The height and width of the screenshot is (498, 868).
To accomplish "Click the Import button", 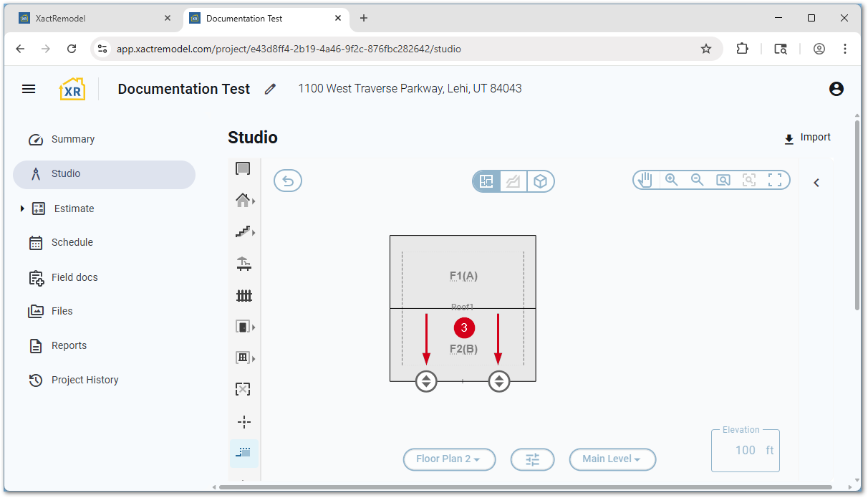I will click(x=807, y=138).
